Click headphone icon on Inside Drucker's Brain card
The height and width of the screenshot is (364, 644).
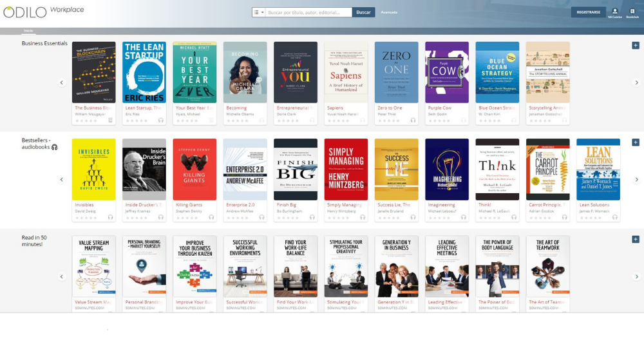click(x=160, y=217)
